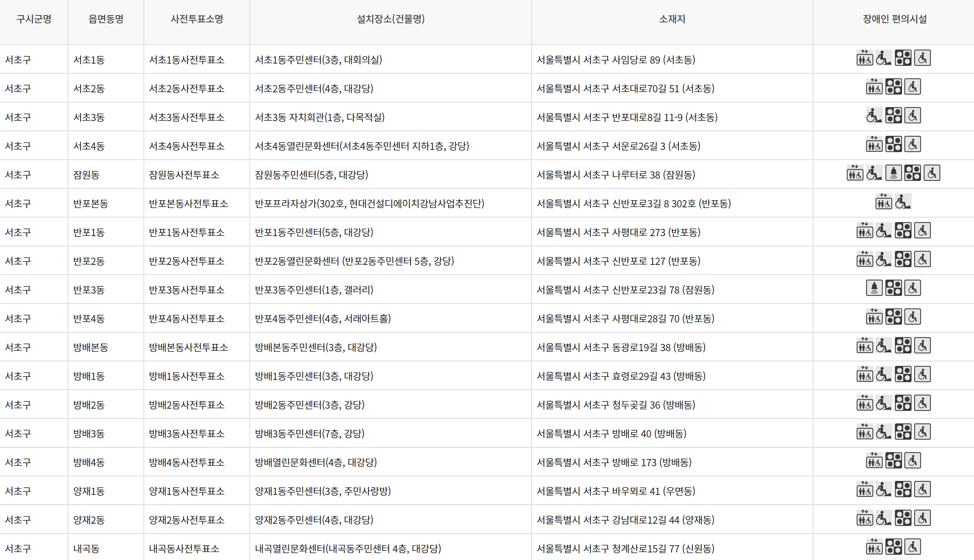Click wheelchair accessible icon in 서초2동 row
The image size is (974, 560).
(912, 87)
